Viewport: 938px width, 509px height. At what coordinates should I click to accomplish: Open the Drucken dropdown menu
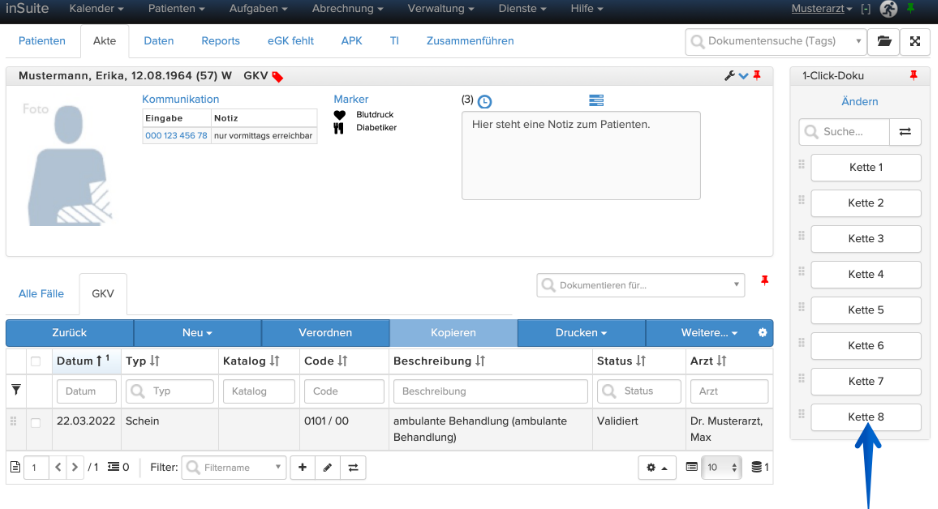coord(581,333)
